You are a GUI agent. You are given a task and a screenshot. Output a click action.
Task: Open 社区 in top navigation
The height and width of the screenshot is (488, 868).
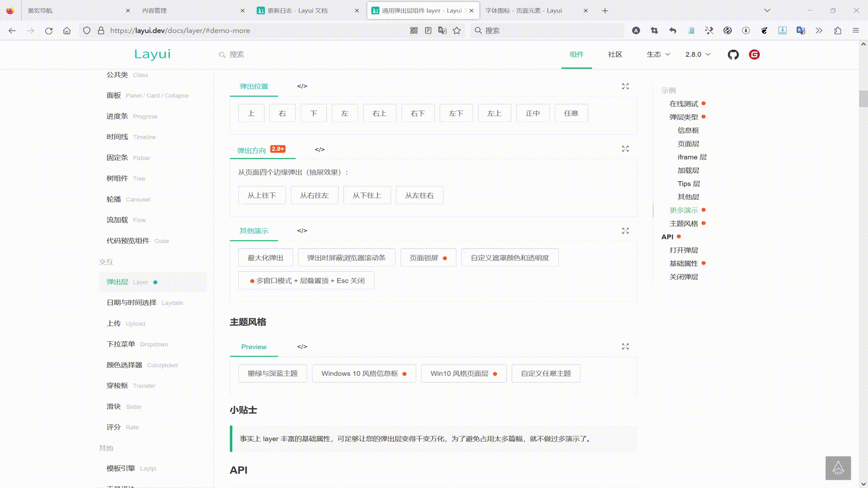tap(615, 55)
